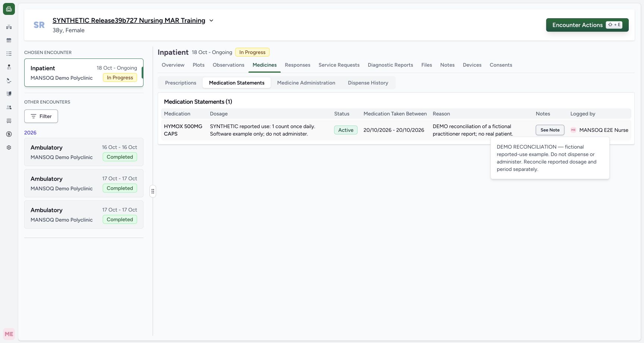Open the dollar billing sidebar icon
644x343 pixels.
pos(9,134)
